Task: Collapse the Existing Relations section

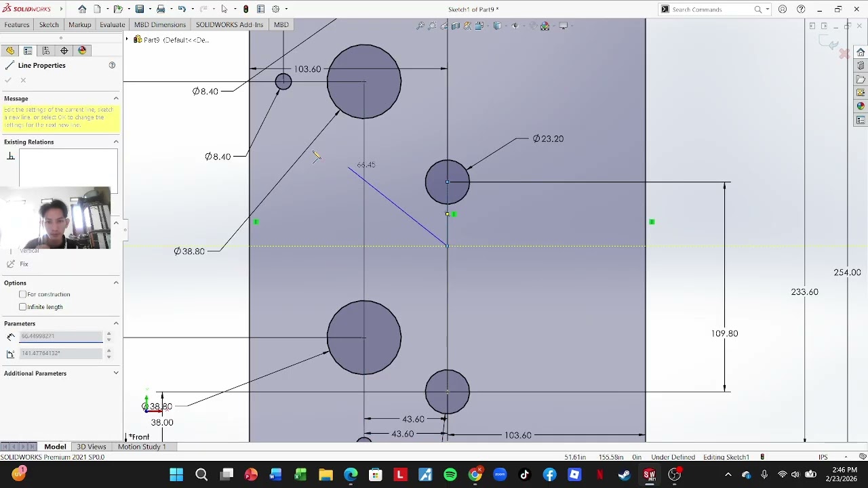Action: (116, 142)
